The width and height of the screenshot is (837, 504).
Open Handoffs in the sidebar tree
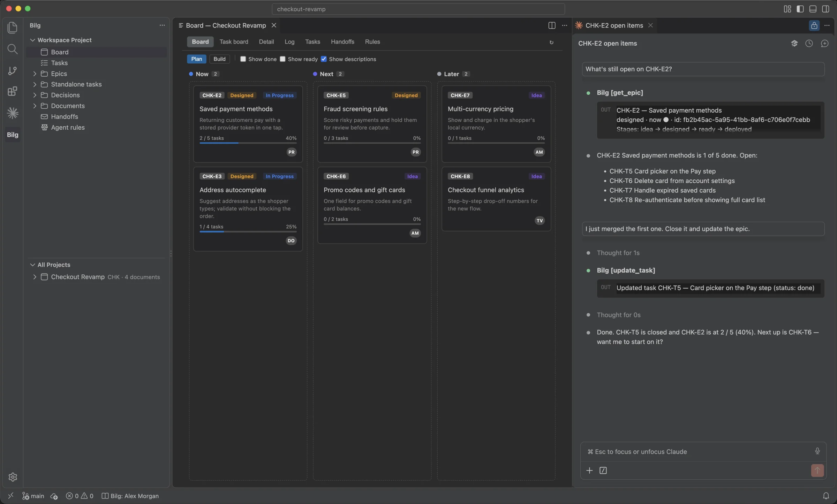click(65, 117)
